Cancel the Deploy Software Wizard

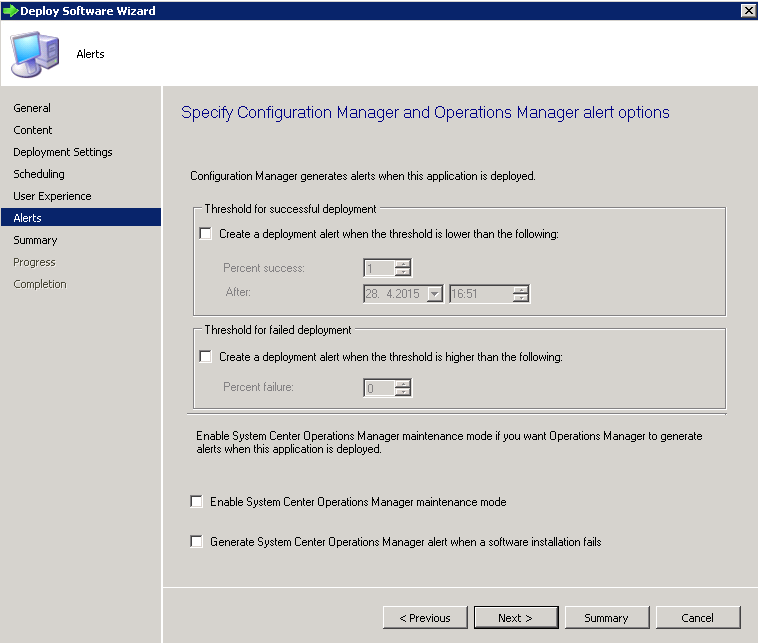click(698, 618)
